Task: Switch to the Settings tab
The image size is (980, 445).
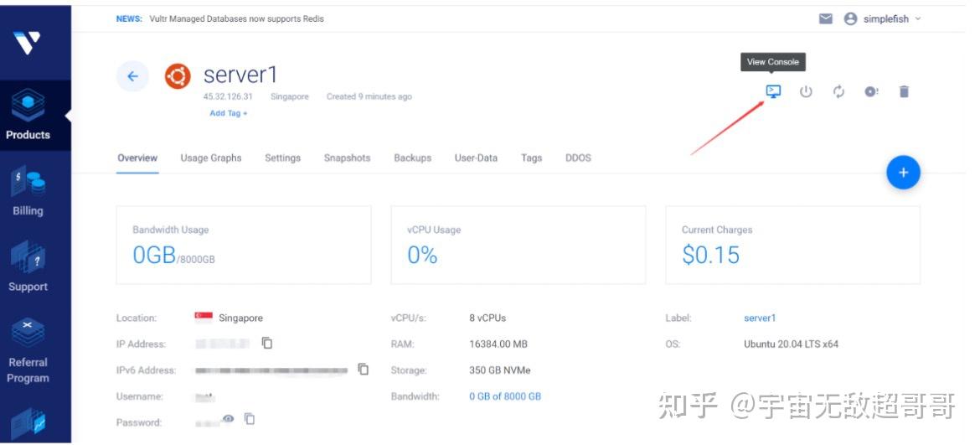Action: pyautogui.click(x=282, y=158)
